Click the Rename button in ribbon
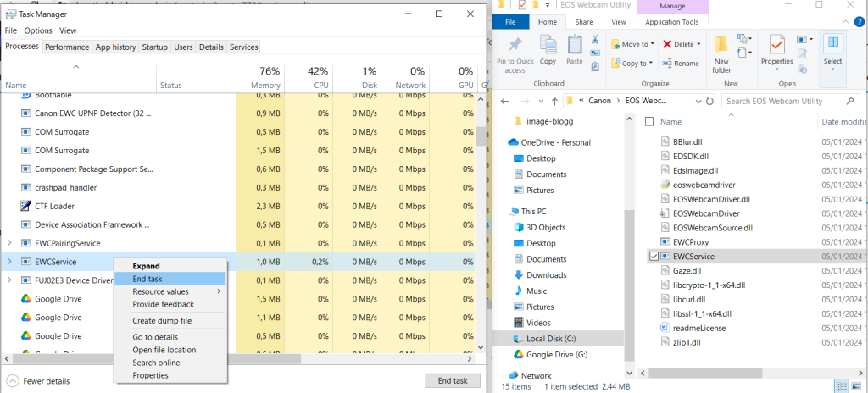The image size is (868, 393). 680,64
